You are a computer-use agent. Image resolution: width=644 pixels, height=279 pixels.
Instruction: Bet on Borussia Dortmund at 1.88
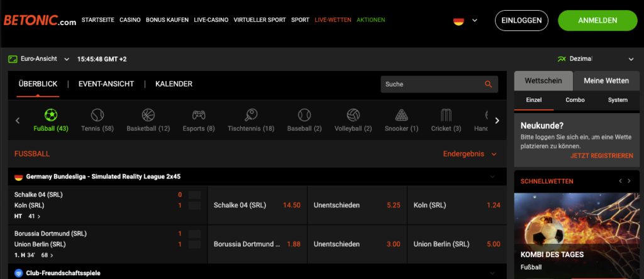click(x=257, y=244)
